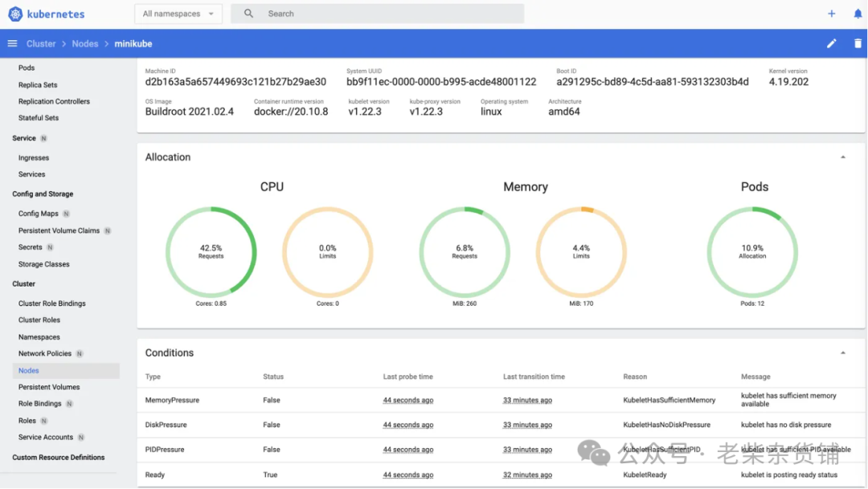
Task: Open Stateful Sets in the sidebar
Action: tap(39, 118)
